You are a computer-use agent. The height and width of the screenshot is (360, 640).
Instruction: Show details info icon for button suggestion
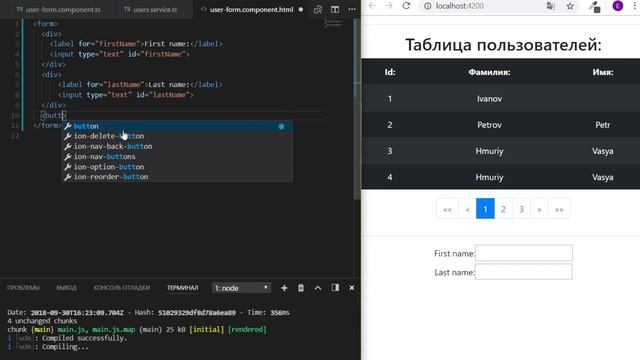coord(281,126)
